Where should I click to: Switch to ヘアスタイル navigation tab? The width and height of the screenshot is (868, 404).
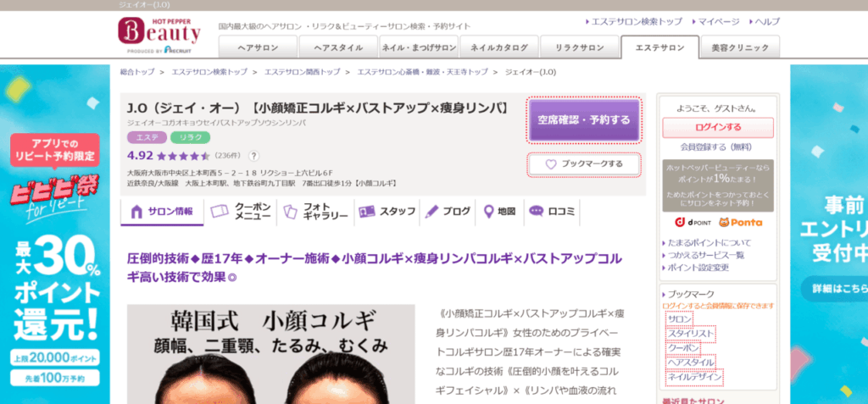pyautogui.click(x=338, y=47)
